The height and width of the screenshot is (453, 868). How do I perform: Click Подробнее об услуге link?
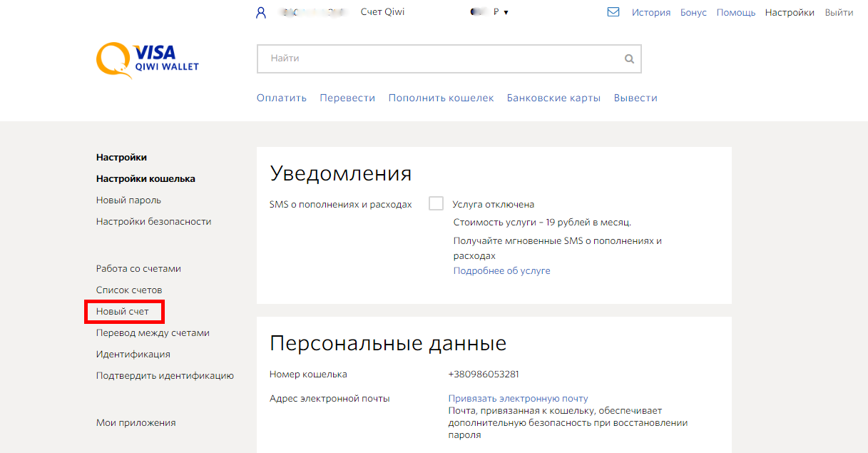click(501, 271)
